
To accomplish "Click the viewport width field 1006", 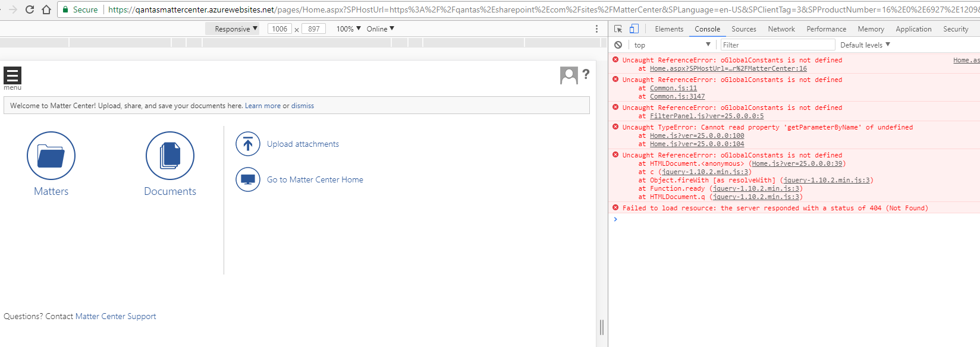I will click(x=279, y=29).
